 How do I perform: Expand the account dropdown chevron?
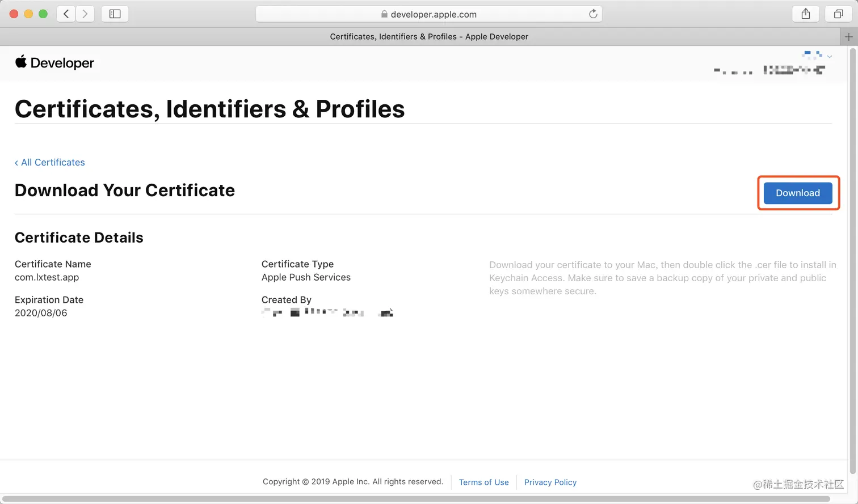click(x=830, y=56)
